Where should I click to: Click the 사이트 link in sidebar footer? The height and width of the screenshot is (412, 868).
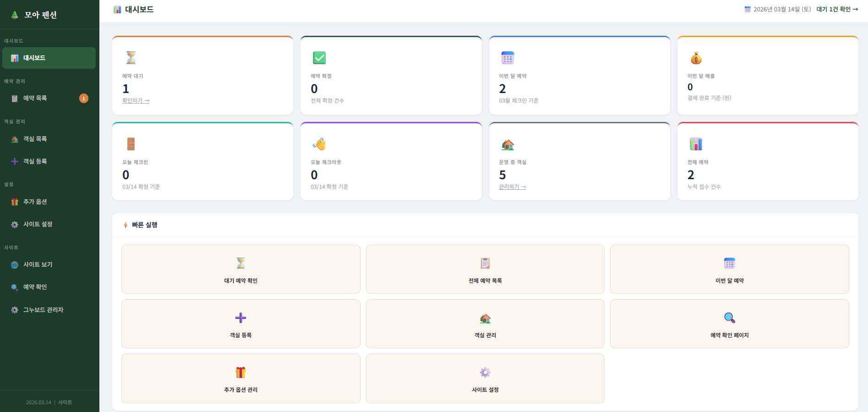point(65,402)
